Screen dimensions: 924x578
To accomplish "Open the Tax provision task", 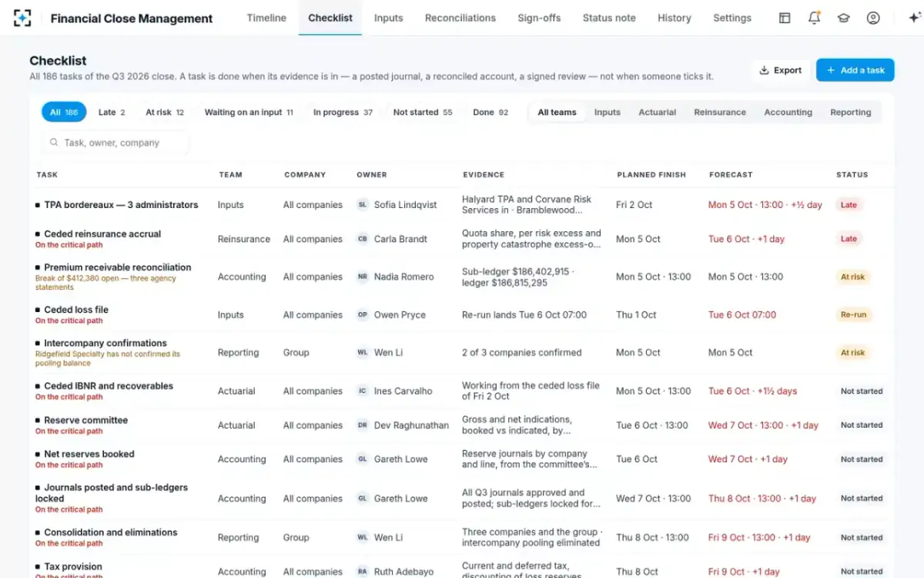I will click(x=73, y=566).
